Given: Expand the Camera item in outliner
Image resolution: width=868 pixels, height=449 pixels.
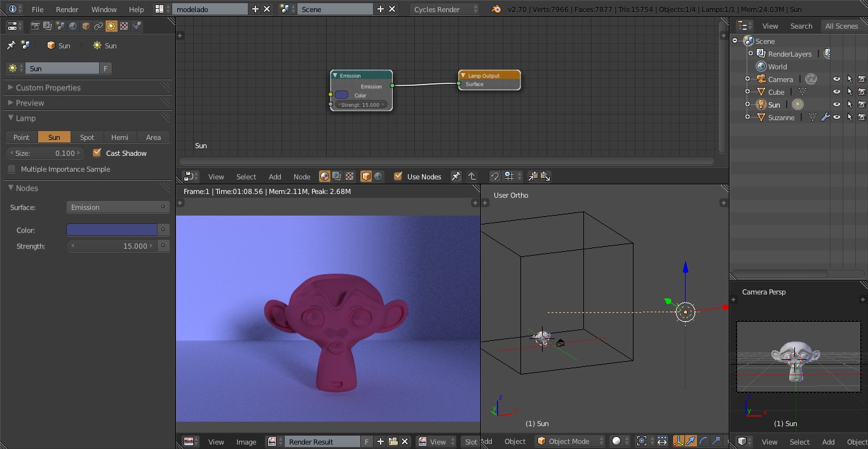Looking at the screenshot, I should pos(748,79).
